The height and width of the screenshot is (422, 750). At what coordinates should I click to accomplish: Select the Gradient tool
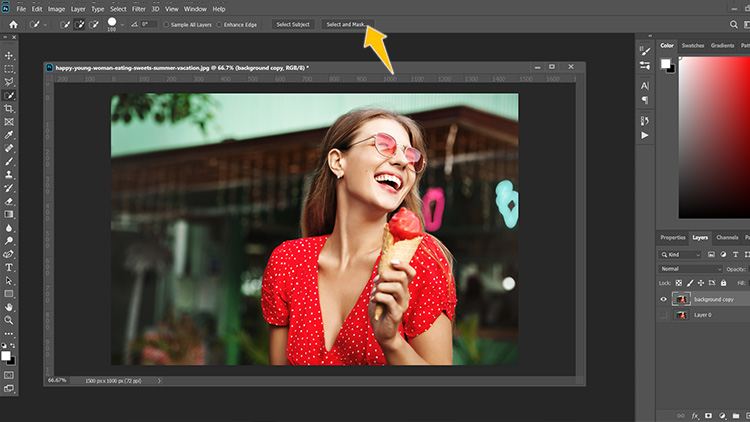[9, 214]
